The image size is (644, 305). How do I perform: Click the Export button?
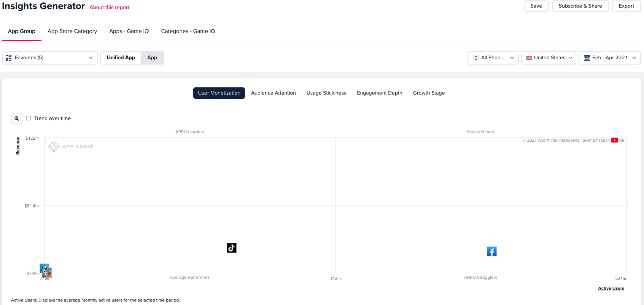[x=627, y=6]
